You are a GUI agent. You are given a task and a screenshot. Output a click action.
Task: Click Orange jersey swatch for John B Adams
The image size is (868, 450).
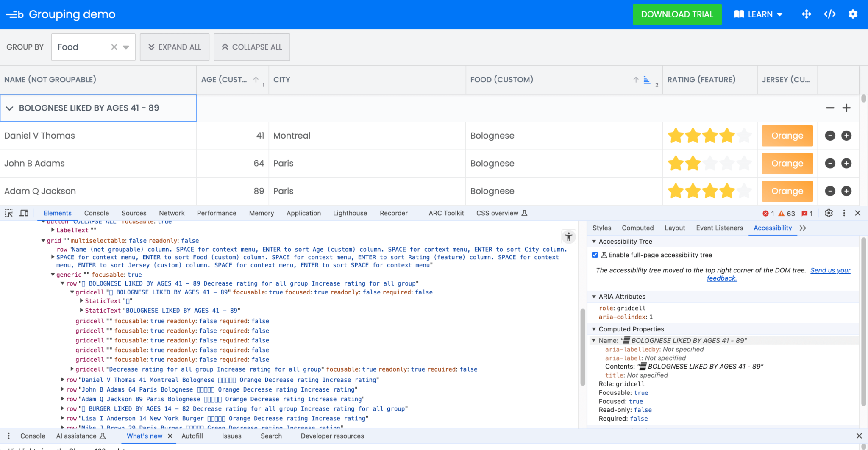tap(787, 163)
